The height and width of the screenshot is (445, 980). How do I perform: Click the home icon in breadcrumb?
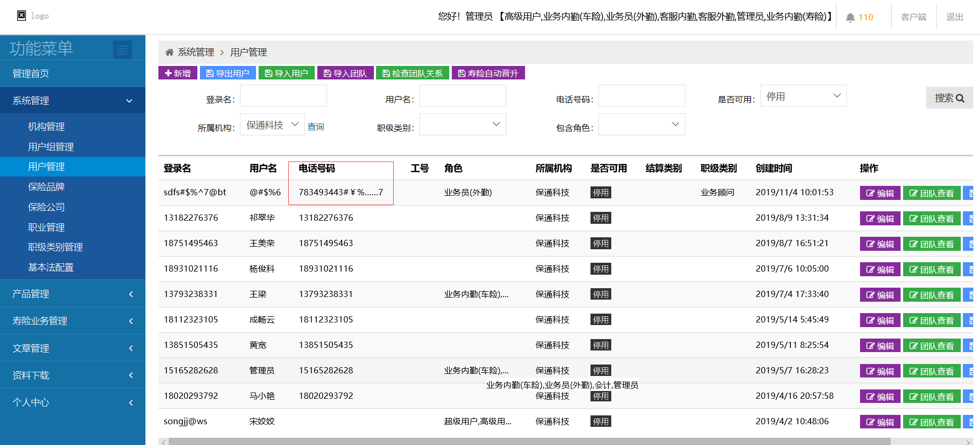pyautogui.click(x=169, y=52)
